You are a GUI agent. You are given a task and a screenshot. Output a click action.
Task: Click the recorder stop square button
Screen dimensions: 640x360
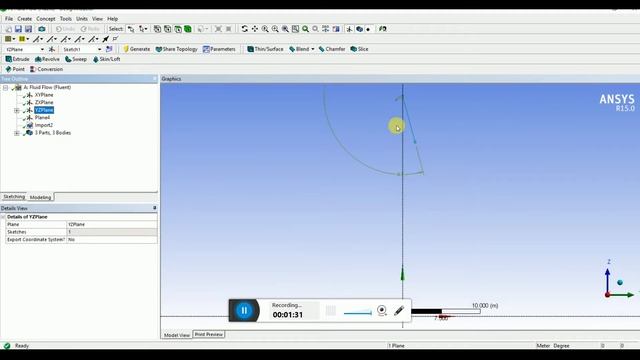pos(331,311)
